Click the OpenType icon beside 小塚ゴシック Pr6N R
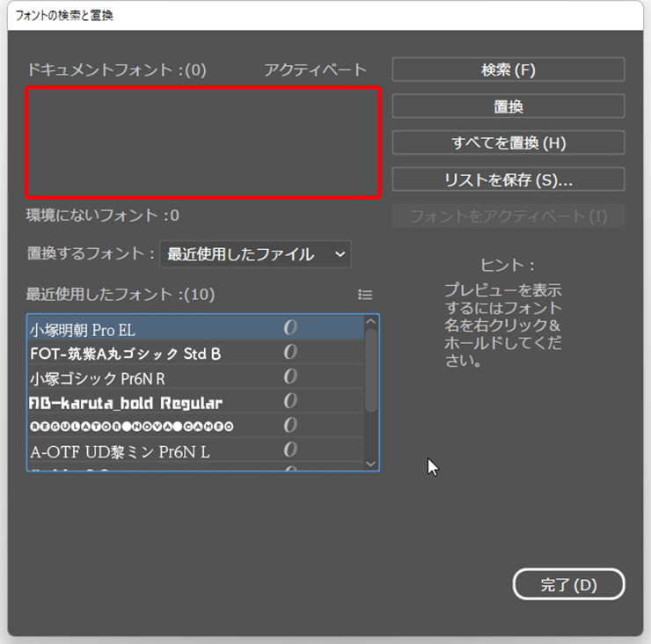 (289, 377)
